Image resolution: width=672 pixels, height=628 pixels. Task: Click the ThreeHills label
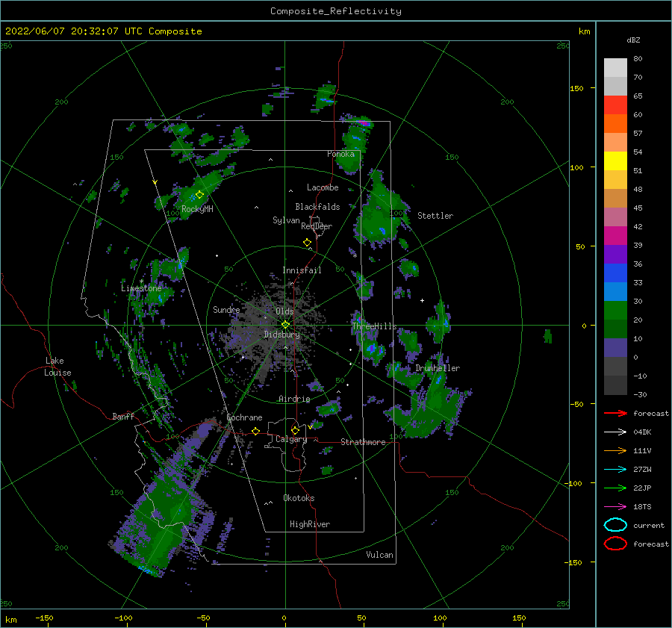[x=375, y=326]
